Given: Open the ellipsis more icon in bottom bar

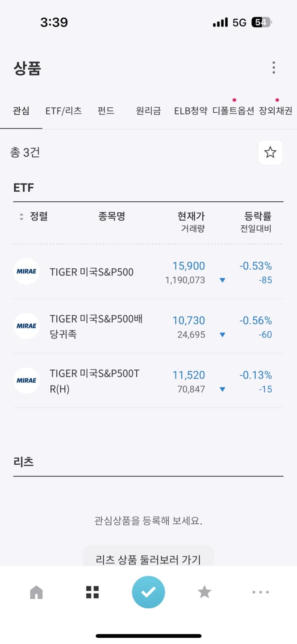Looking at the screenshot, I should [x=260, y=592].
